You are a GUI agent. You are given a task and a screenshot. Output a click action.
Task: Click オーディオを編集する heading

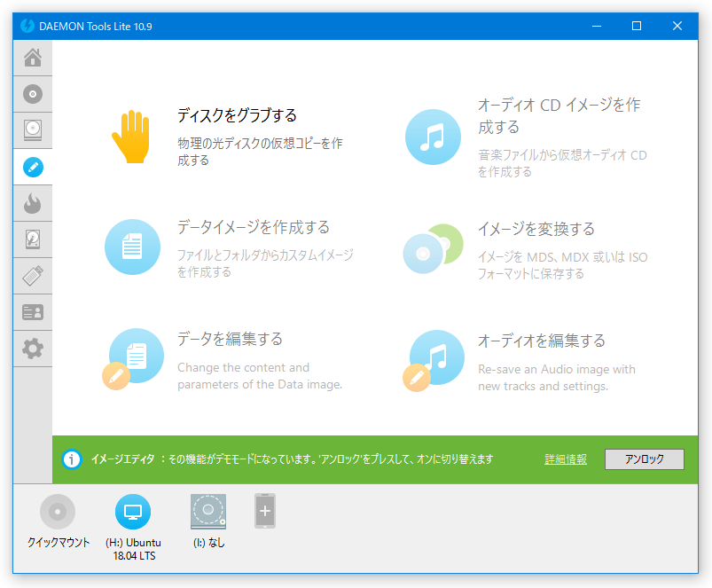(x=541, y=341)
